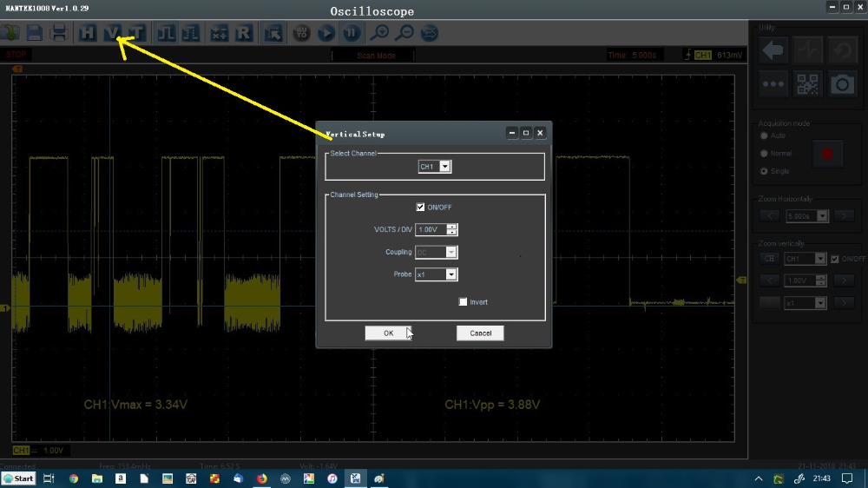Click Cancel in Vertical Setup dialog
The image size is (868, 488).
(480, 333)
